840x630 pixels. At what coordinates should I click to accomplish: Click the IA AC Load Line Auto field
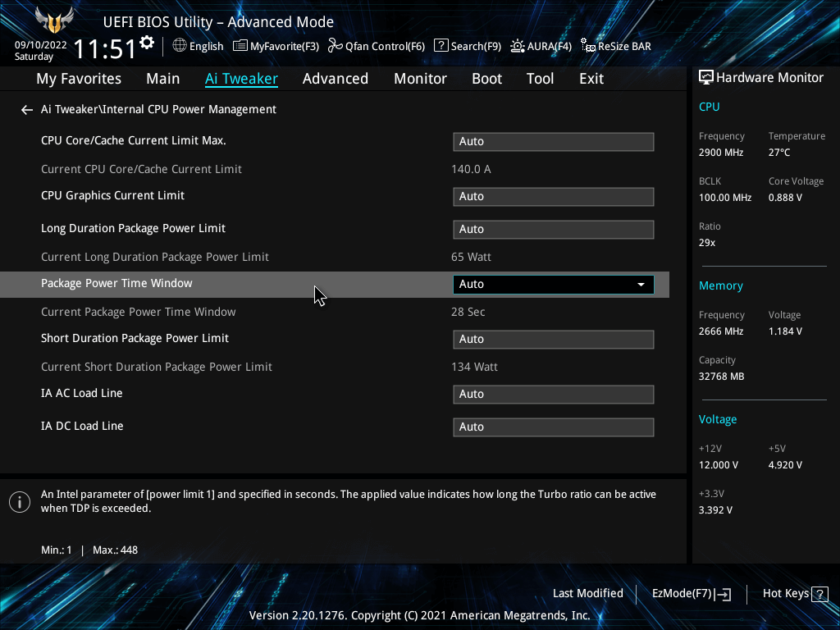coord(554,395)
